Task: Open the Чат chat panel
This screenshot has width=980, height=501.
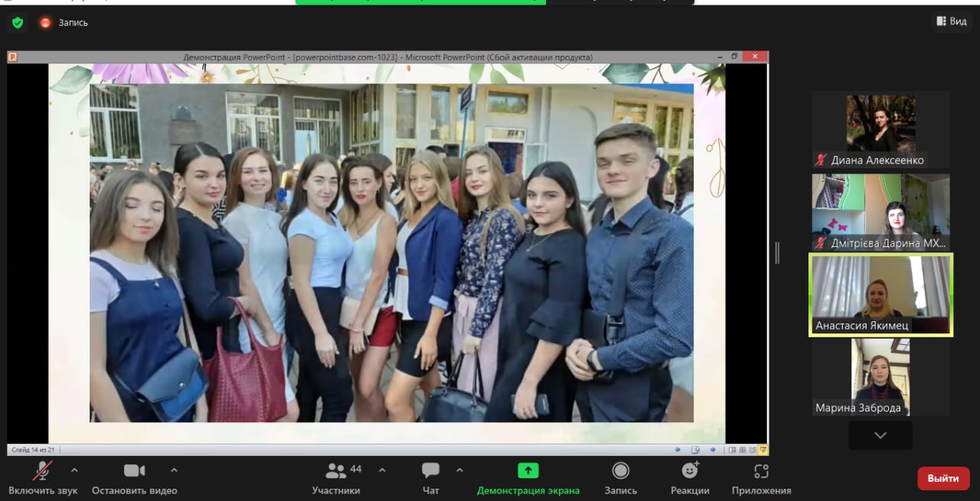Action: (430, 471)
